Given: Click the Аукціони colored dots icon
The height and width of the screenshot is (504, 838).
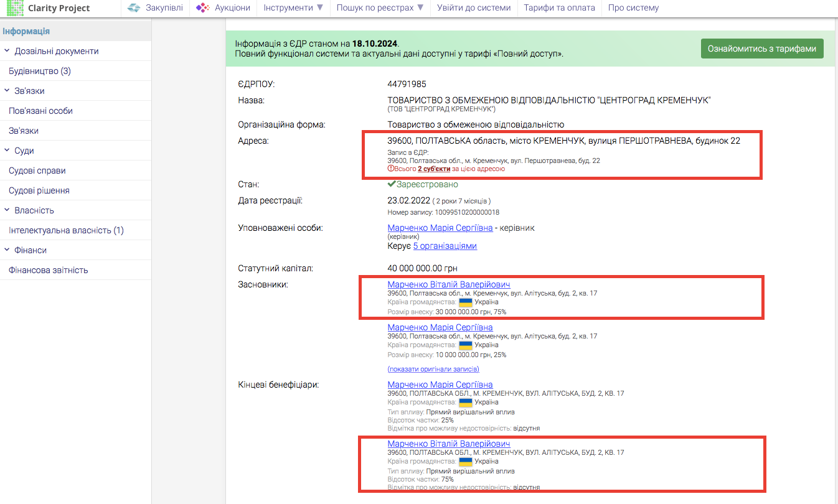Looking at the screenshot, I should [x=202, y=8].
